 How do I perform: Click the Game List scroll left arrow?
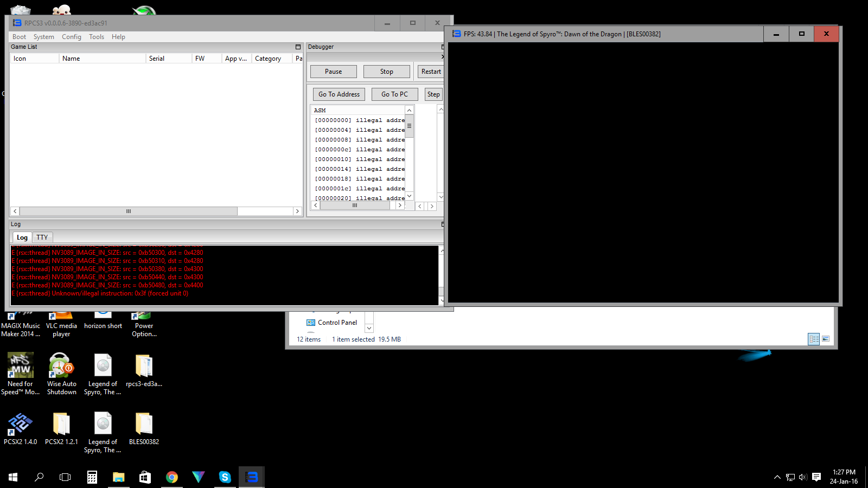(15, 211)
